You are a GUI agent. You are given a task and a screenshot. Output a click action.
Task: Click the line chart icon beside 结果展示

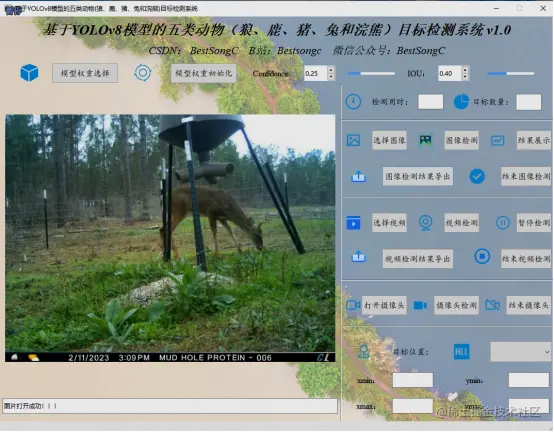[x=497, y=141]
